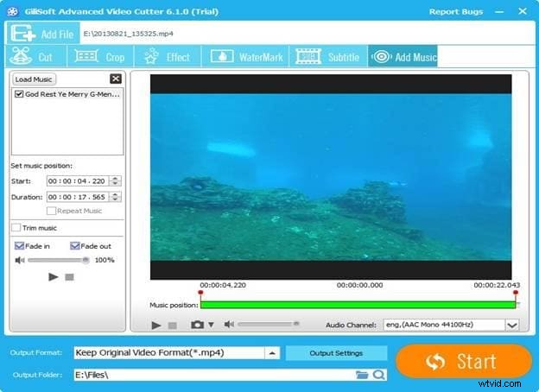Click the right music position marker
The height and width of the screenshot is (392, 539).
coord(516,293)
